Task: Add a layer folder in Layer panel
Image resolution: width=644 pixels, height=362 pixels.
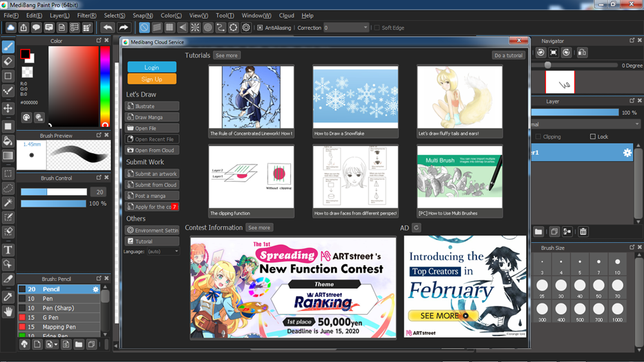Action: click(538, 232)
